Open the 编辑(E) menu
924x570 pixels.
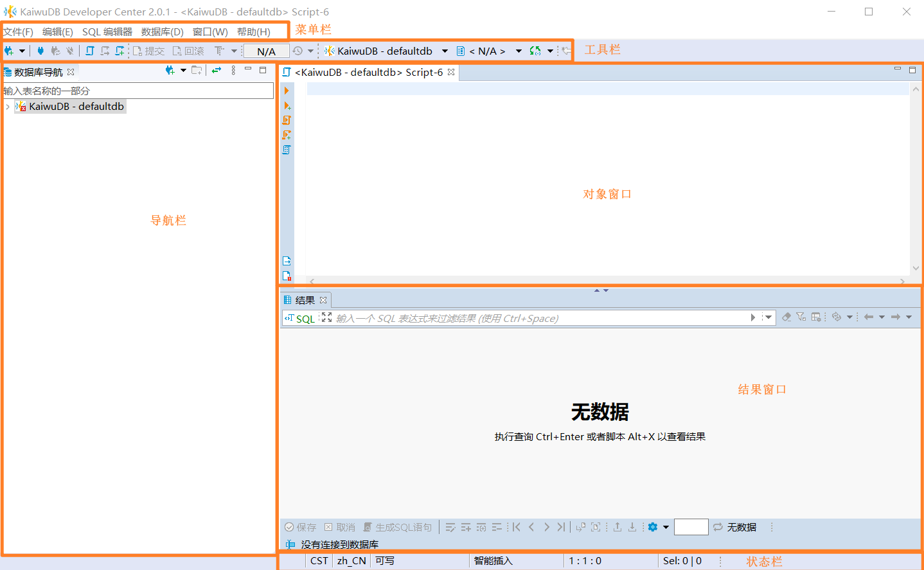tap(58, 31)
